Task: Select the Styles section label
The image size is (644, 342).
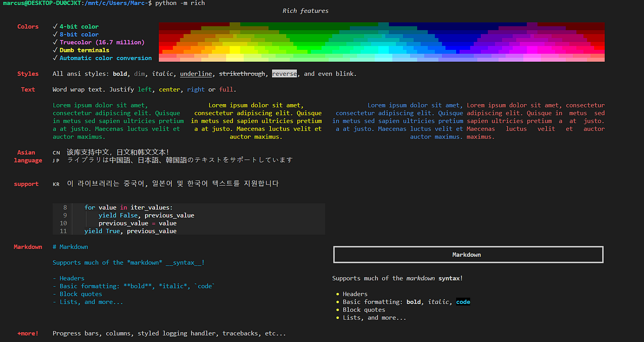Action: click(28, 74)
